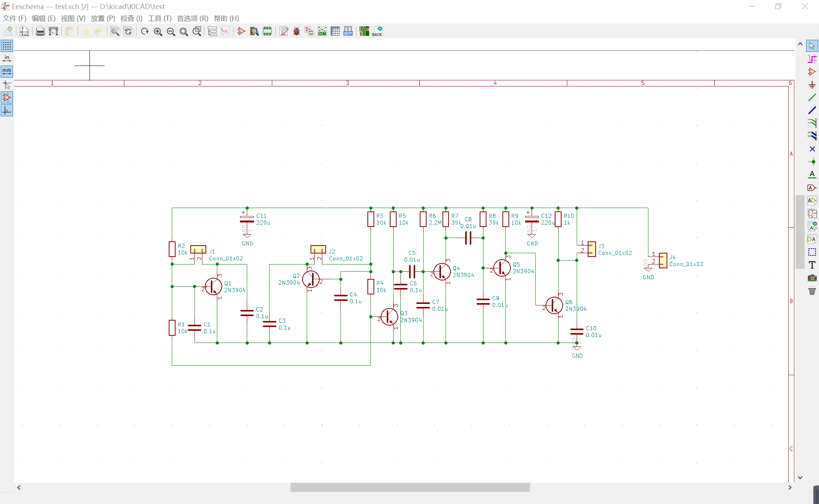Click Zoom to Selection icon
Image resolution: width=819 pixels, height=504 pixels.
[197, 31]
